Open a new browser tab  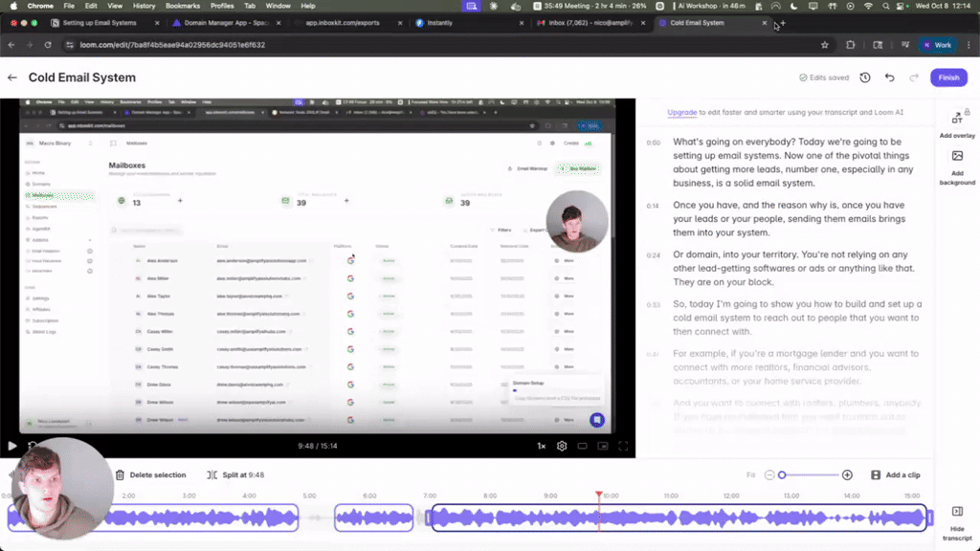783,23
